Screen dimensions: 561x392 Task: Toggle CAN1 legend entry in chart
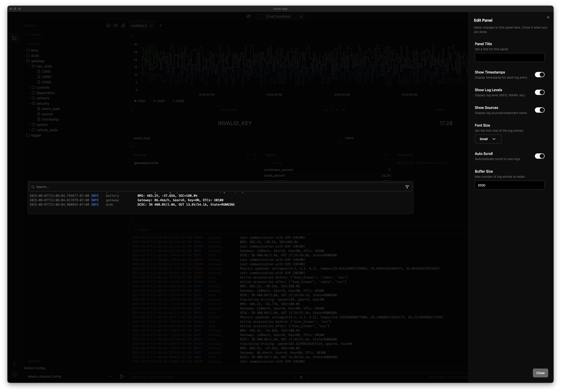tap(140, 101)
